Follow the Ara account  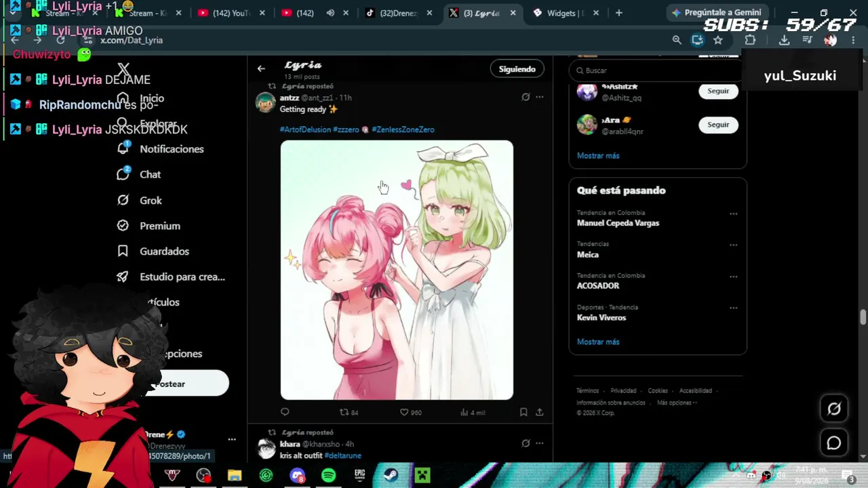pos(718,125)
